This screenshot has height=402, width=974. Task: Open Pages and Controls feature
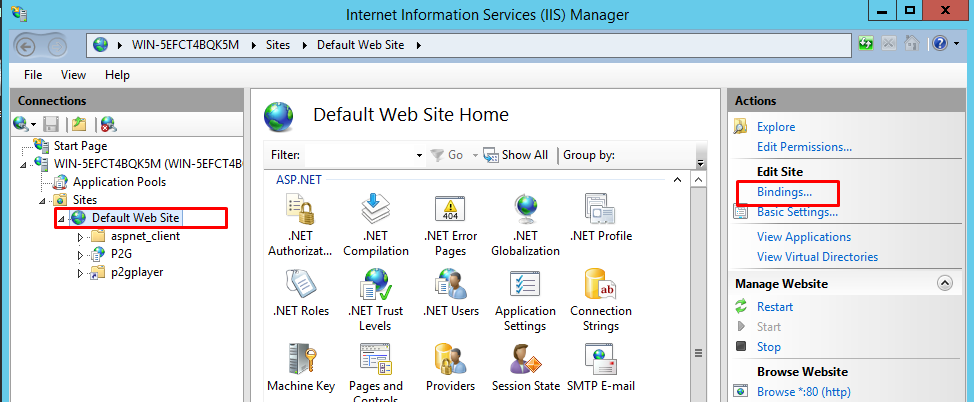375,373
